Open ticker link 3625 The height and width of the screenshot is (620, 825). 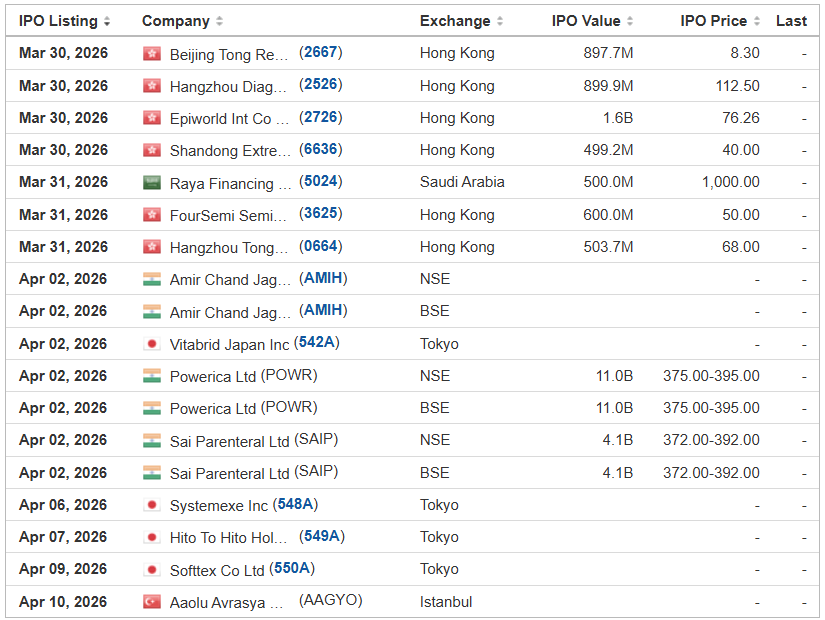(x=320, y=213)
